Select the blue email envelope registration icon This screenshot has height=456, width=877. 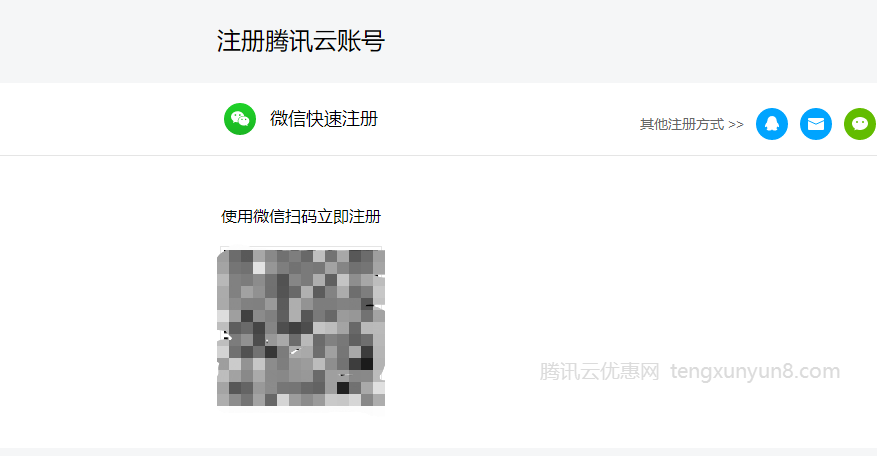coord(815,124)
